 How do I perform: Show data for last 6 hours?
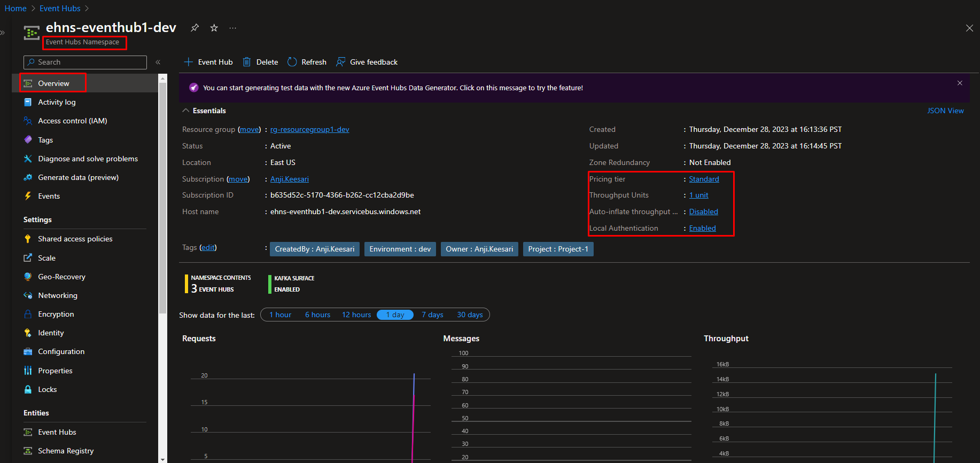(317, 315)
